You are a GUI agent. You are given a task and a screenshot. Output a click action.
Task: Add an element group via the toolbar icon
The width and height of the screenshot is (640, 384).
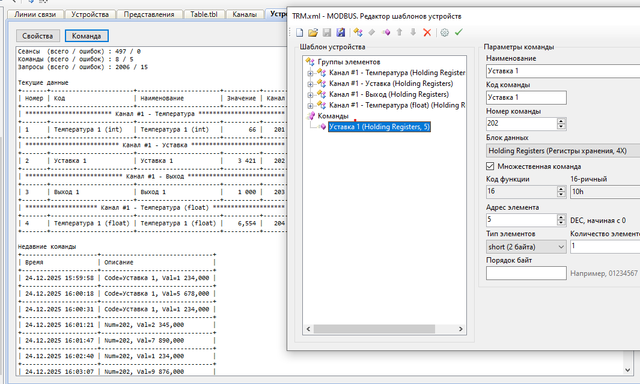[358, 32]
